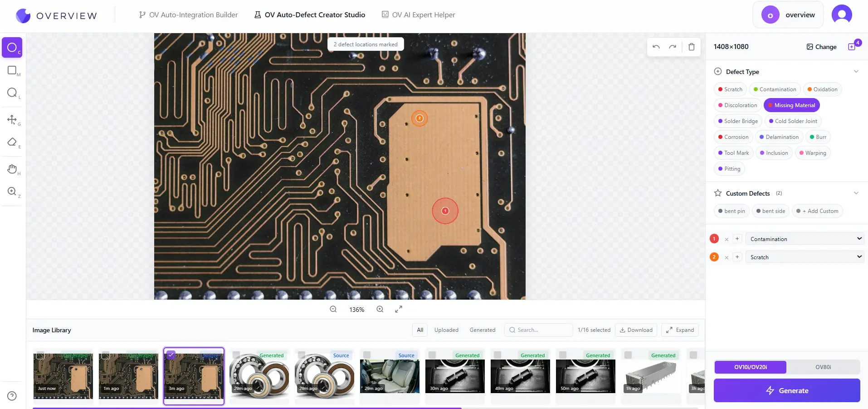This screenshot has height=409, width=868.
Task: Collapse the Defect Type section
Action: click(856, 72)
